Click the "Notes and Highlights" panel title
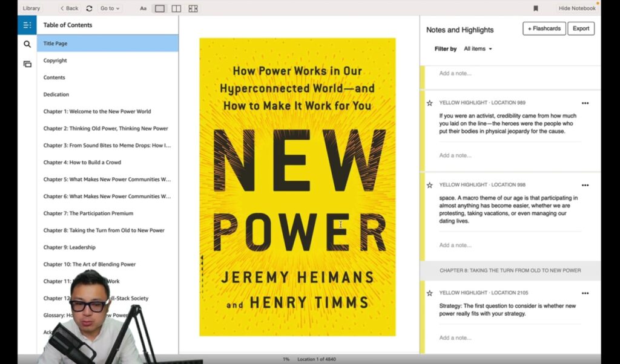620x364 pixels. coord(460,30)
